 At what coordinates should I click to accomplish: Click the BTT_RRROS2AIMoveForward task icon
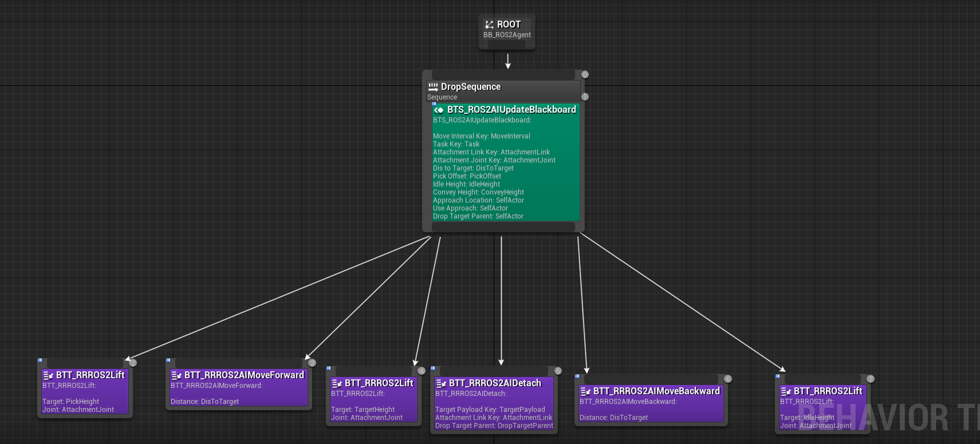pyautogui.click(x=176, y=375)
